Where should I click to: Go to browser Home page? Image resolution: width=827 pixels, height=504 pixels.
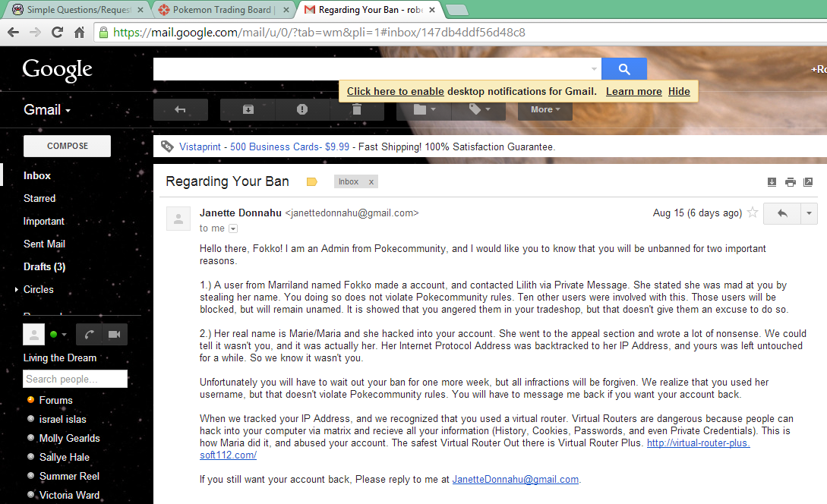click(79, 32)
